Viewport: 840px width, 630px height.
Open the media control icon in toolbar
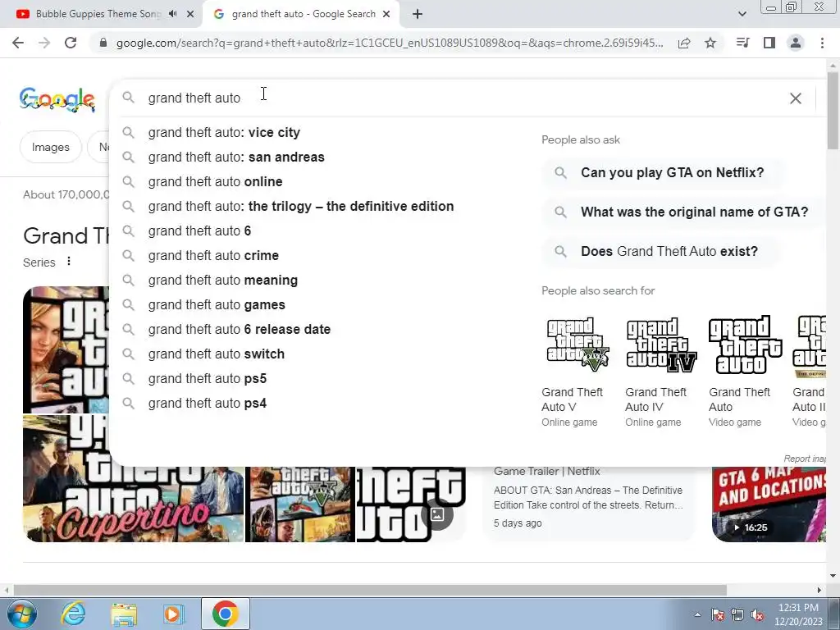point(742,43)
